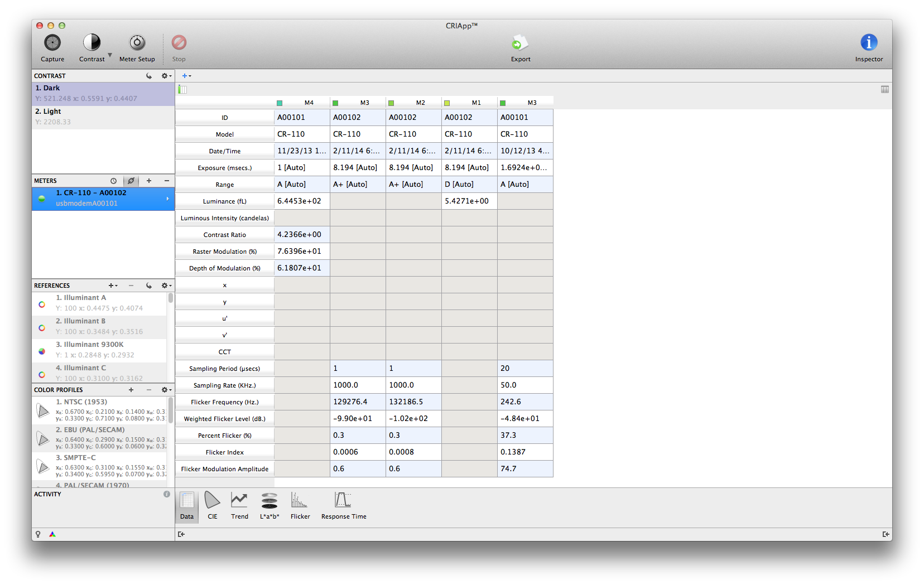Click the RGB color triangle icon at bottom
This screenshot has width=924, height=585.
pyautogui.click(x=52, y=534)
